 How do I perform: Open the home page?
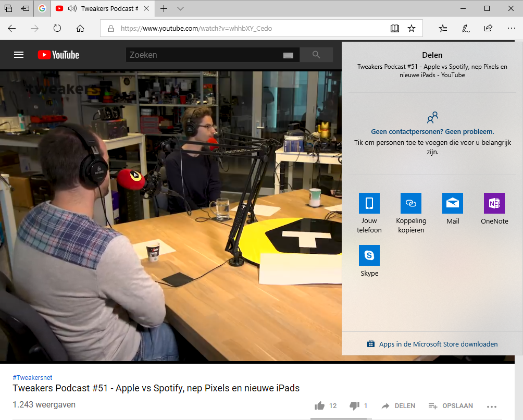(x=80, y=28)
